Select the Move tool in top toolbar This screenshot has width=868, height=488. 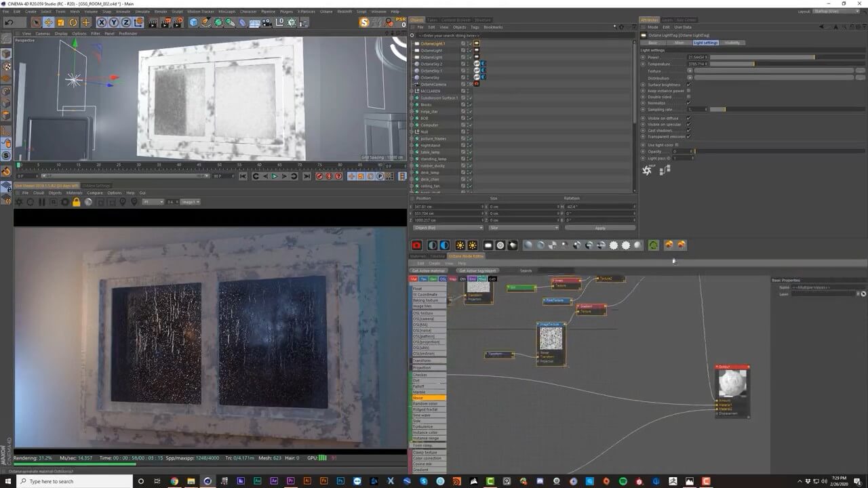(48, 22)
